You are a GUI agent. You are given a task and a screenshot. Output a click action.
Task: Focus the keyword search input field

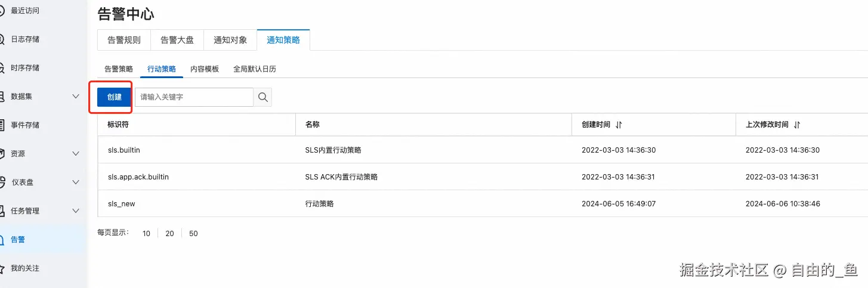tap(194, 97)
